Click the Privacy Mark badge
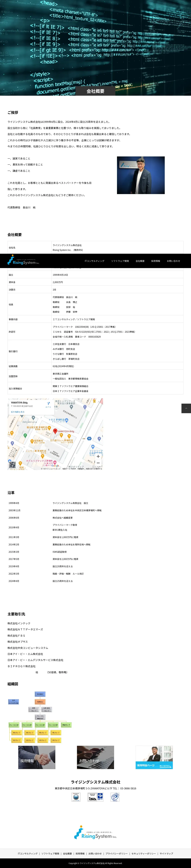Screen dimensions: 191x868 tap(115, 797)
